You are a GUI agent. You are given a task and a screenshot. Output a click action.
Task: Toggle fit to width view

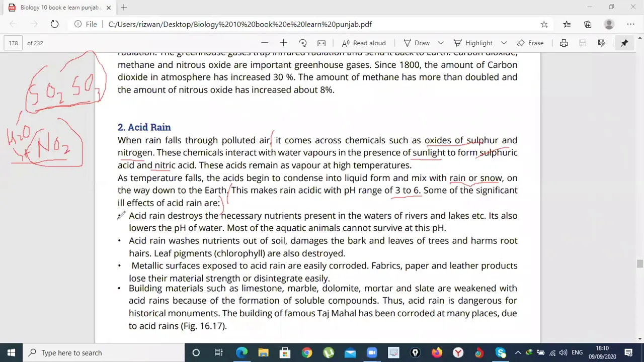321,43
